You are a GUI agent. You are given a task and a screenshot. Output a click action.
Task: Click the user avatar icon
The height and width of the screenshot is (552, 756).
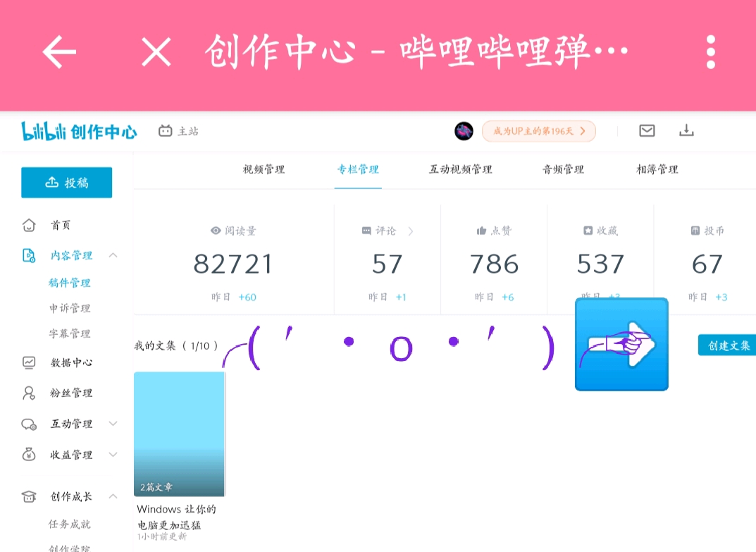(x=464, y=131)
